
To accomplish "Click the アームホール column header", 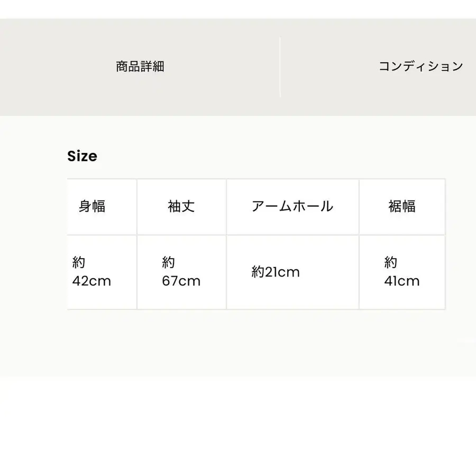I will 292,206.
